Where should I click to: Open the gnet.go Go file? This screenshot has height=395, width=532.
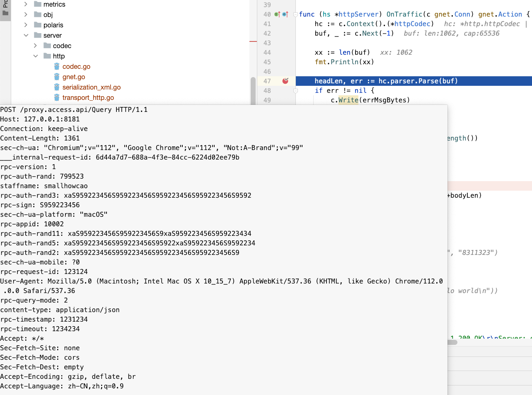pos(73,77)
